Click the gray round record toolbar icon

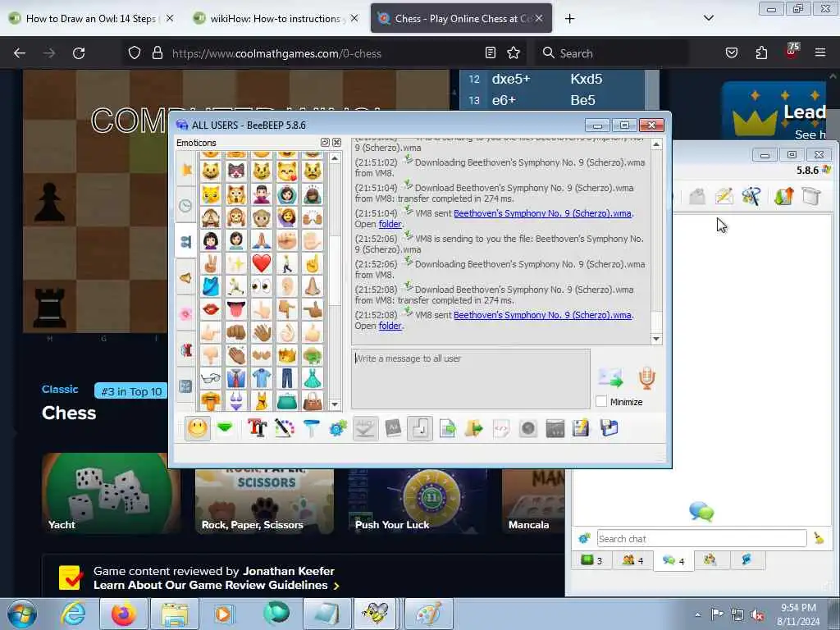click(x=528, y=428)
